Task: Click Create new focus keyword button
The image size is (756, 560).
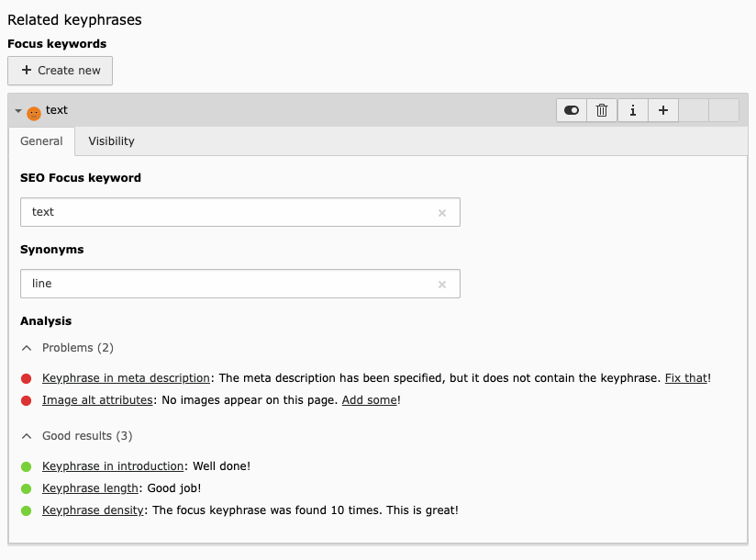Action: [61, 71]
